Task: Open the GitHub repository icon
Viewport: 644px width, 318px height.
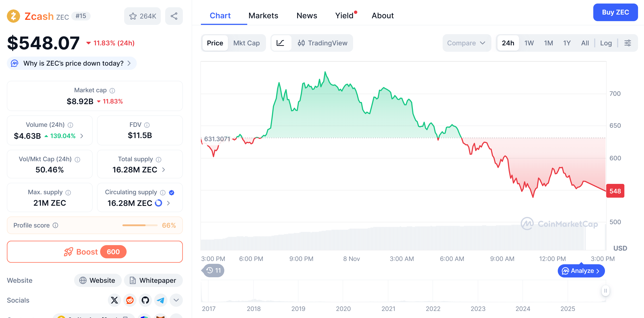Action: (145, 300)
